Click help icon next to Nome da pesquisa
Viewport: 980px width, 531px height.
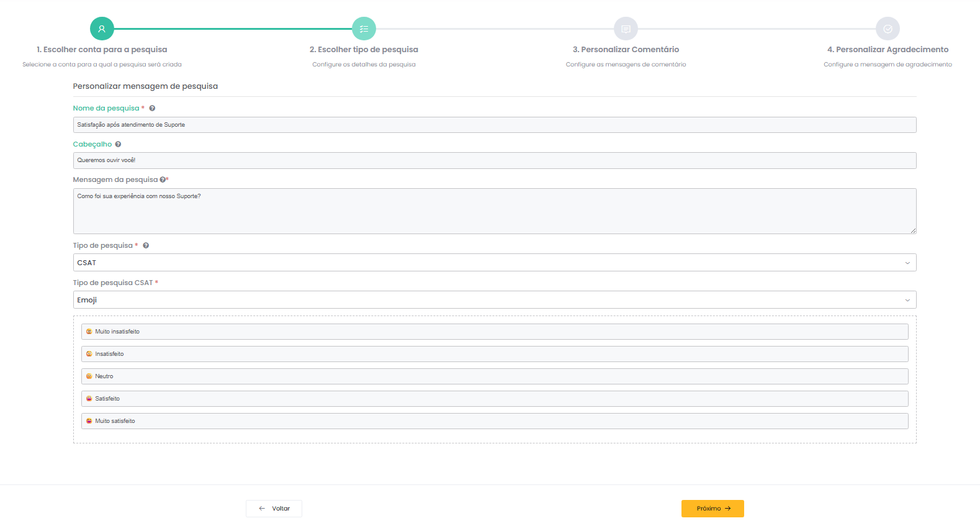click(x=152, y=108)
